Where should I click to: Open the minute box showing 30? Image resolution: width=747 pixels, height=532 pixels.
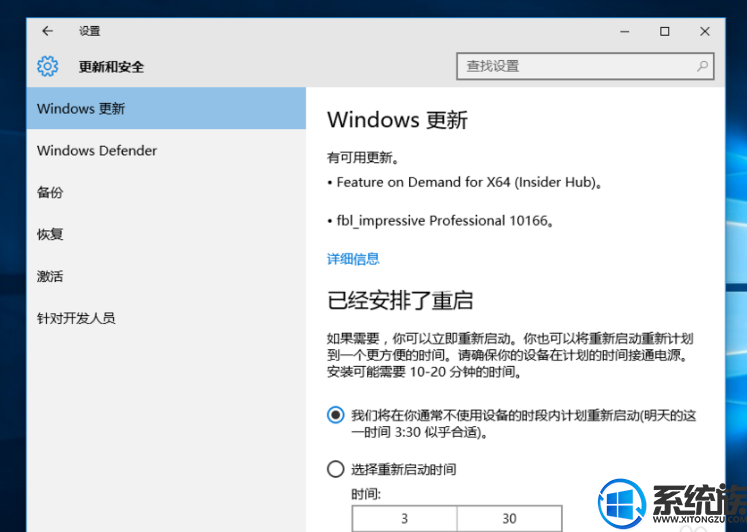pos(509,518)
